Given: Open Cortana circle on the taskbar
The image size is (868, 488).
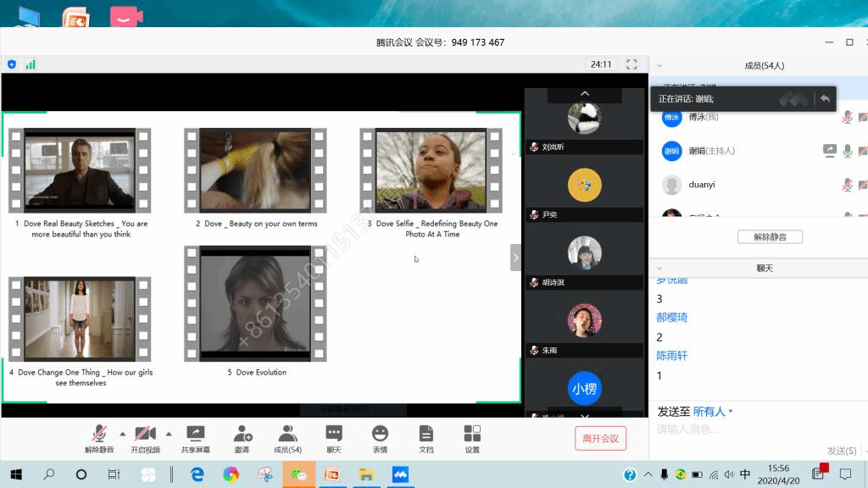Looking at the screenshot, I should point(81,474).
